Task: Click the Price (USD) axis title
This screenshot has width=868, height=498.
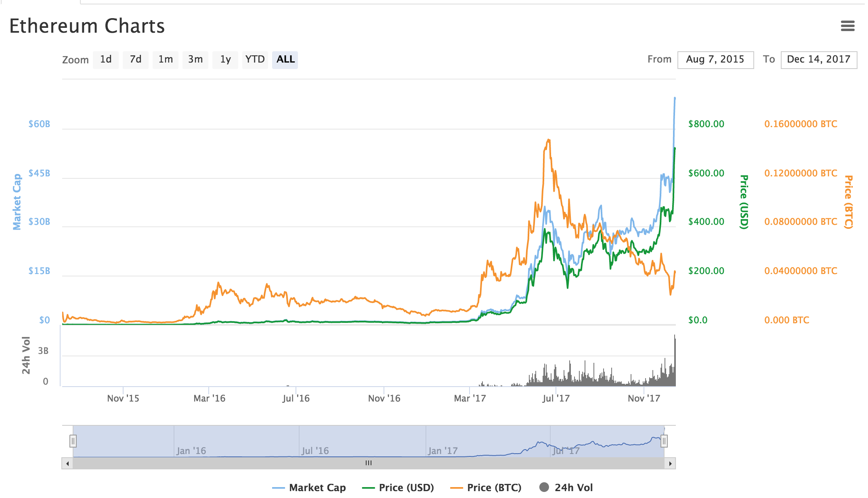Action: (744, 202)
